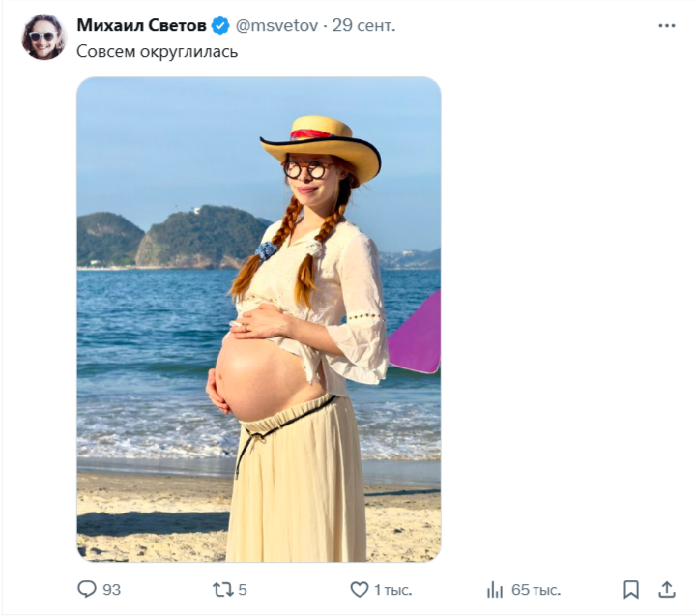Viewport: 696px width, 616px height.
Task: Open the attached beach photo
Action: pos(258,319)
